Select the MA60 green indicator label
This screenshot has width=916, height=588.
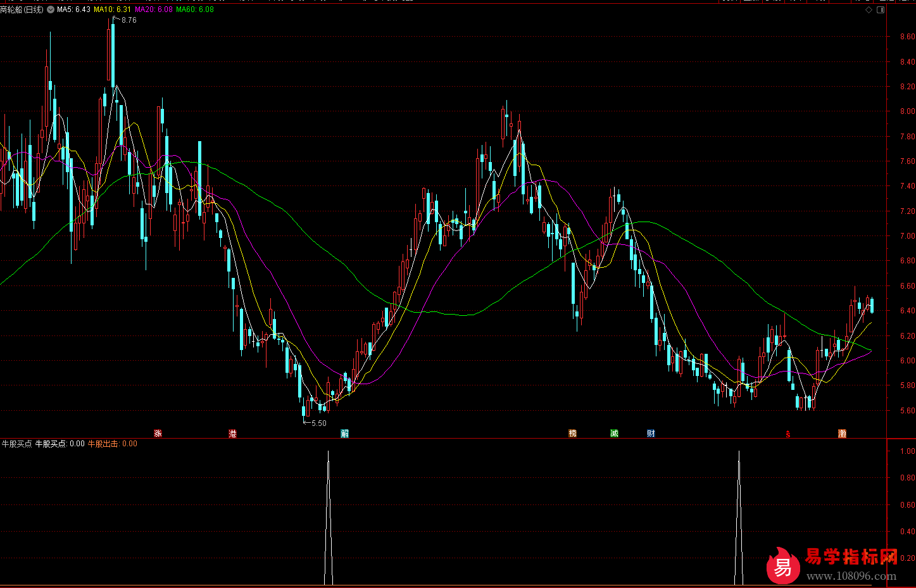(195, 10)
